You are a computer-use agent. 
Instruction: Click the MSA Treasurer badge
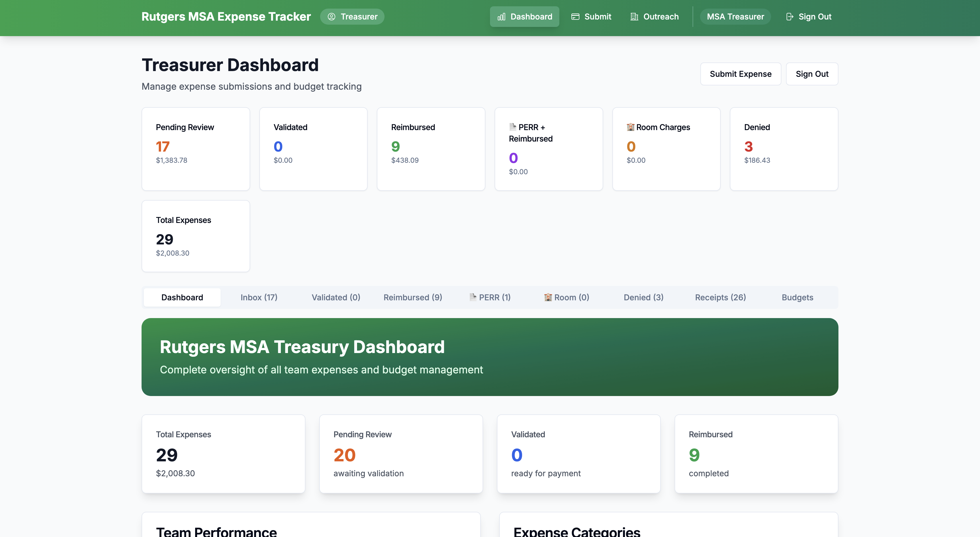click(735, 16)
